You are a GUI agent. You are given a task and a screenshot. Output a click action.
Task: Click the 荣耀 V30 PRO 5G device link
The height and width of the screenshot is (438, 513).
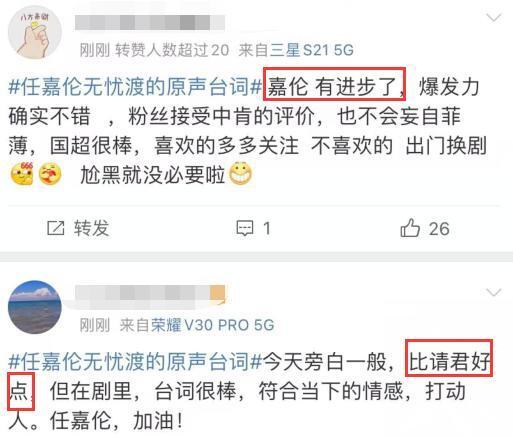tap(212, 325)
